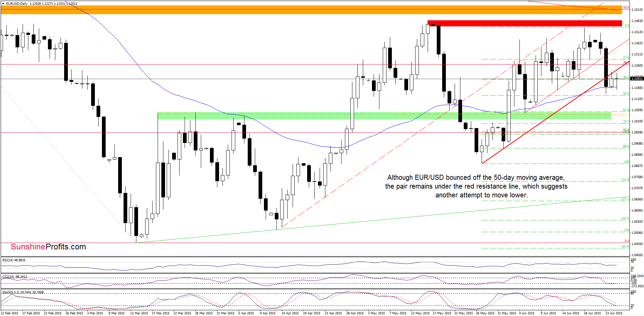Image resolution: width=644 pixels, height=316 pixels.
Task: Click the 1.14630 price axis label
Action: pos(637,21)
